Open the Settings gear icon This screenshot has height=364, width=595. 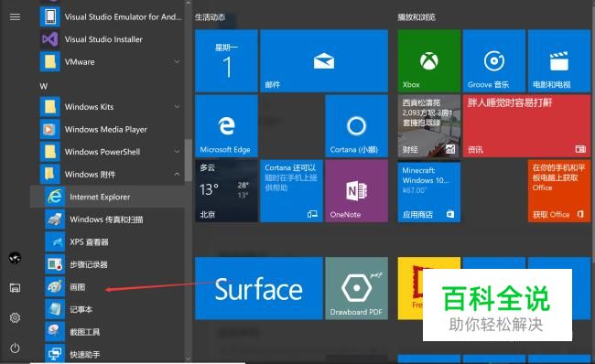click(x=15, y=317)
